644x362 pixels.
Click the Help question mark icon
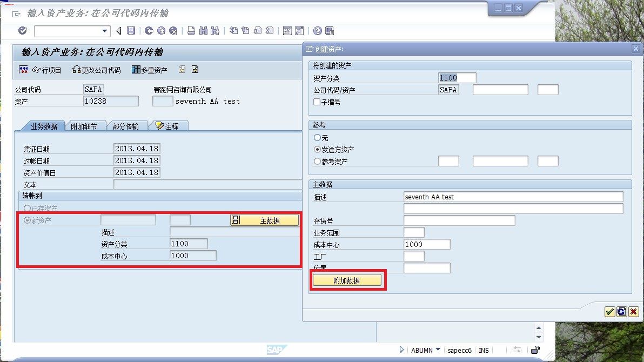tap(318, 30)
